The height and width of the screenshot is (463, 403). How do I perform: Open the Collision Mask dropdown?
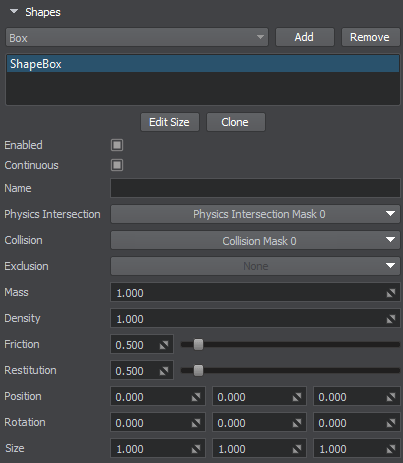click(x=255, y=240)
